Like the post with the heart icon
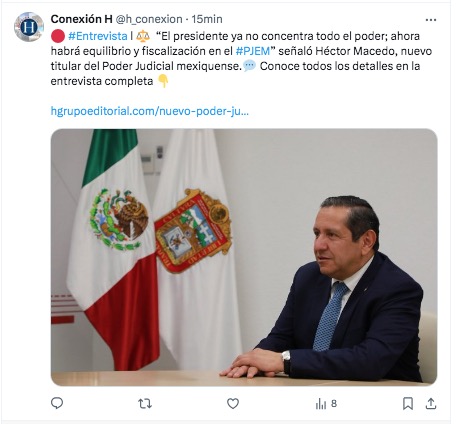The image size is (461, 424). [233, 404]
